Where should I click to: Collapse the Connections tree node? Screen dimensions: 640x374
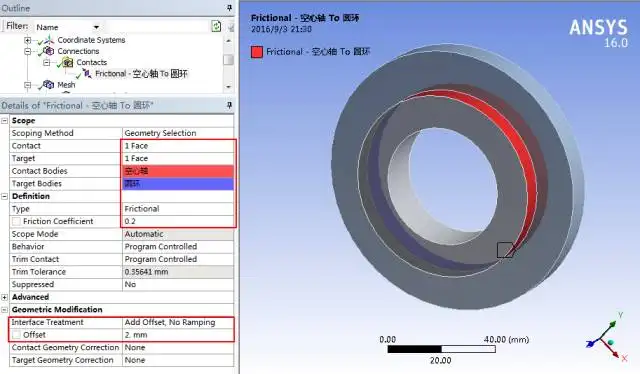(x=27, y=51)
